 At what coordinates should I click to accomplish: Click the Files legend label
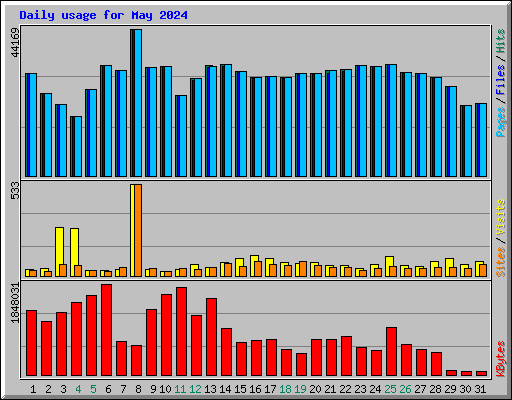coord(501,80)
